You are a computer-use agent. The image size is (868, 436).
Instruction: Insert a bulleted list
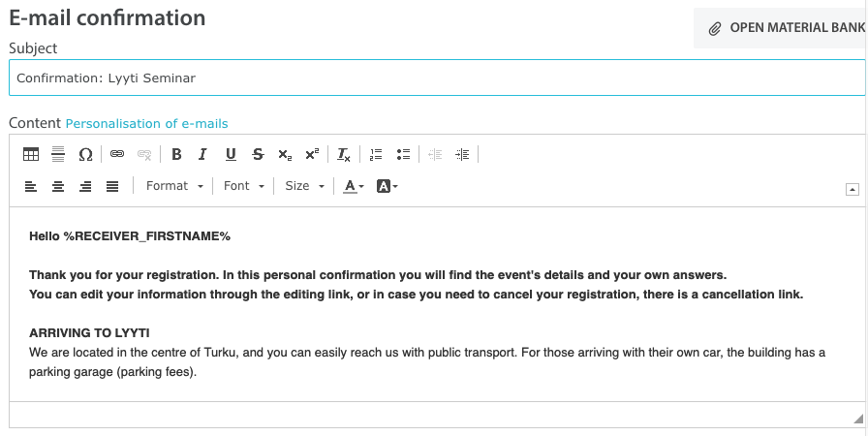(x=403, y=154)
